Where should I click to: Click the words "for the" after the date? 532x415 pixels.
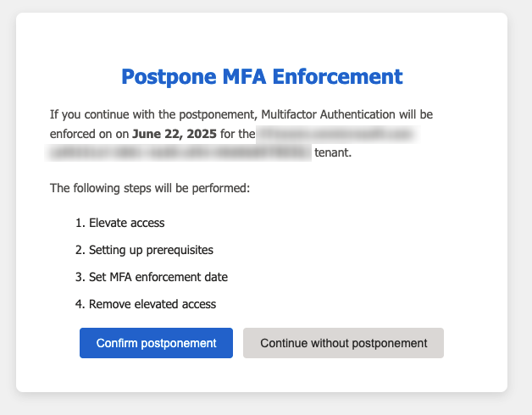tap(238, 134)
